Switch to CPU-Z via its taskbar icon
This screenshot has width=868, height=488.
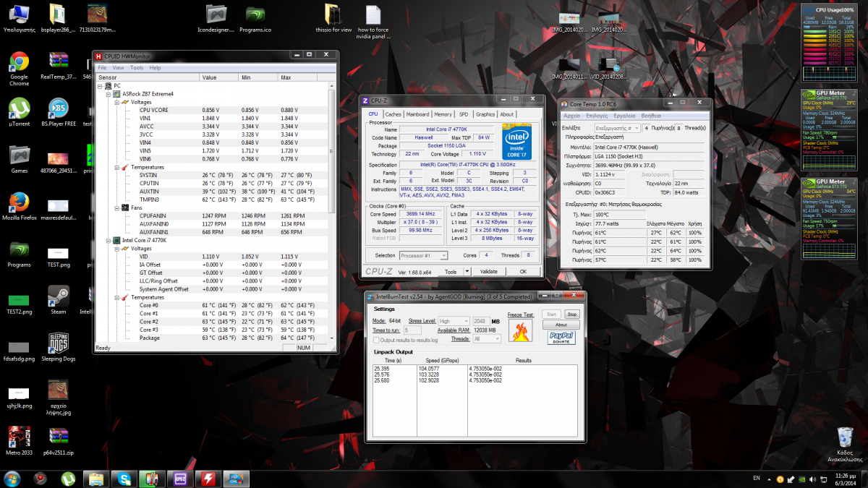(x=180, y=478)
